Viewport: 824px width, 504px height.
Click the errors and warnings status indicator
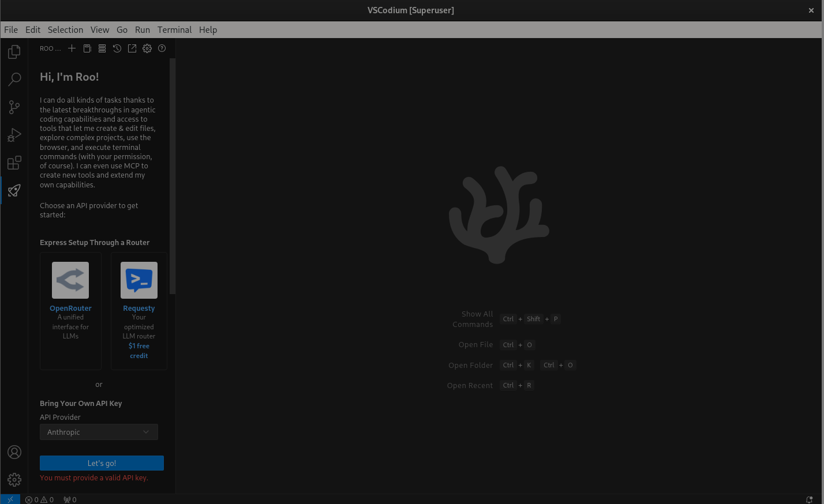click(x=40, y=499)
